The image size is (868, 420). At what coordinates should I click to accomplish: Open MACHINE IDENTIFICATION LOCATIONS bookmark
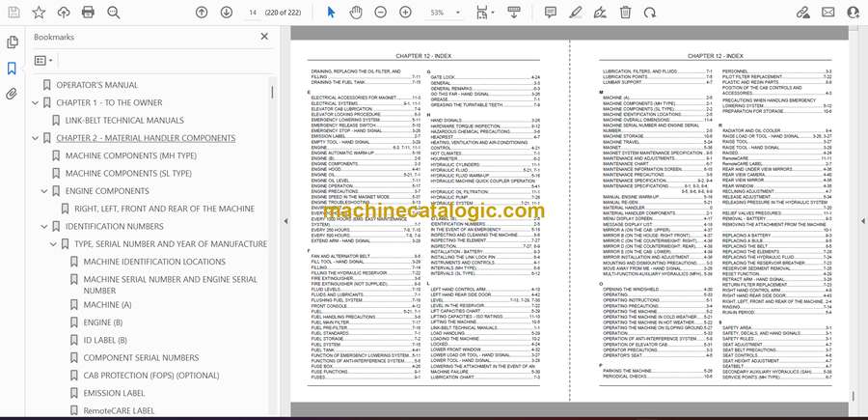(154, 262)
